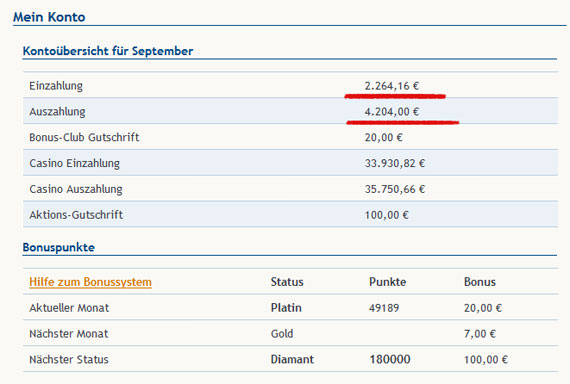Select the 'Auszahlung' row label

(57, 112)
